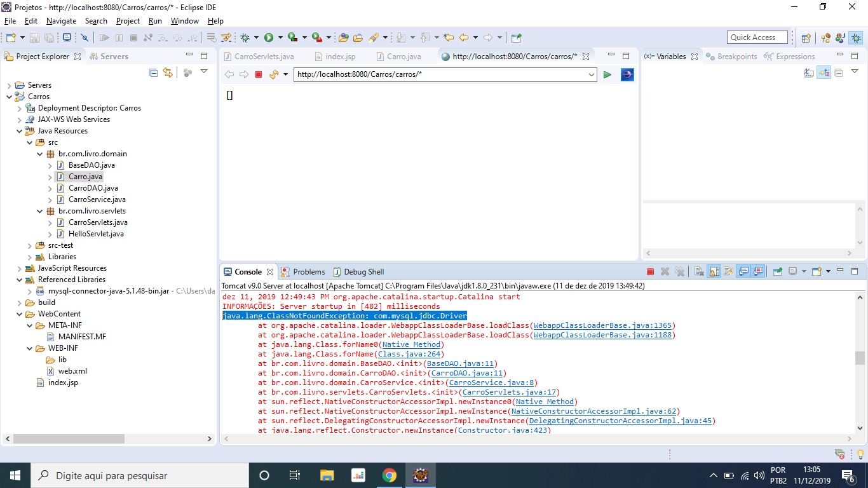
Task: Click the Console vertical scrollbar thumb
Action: [x=860, y=358]
